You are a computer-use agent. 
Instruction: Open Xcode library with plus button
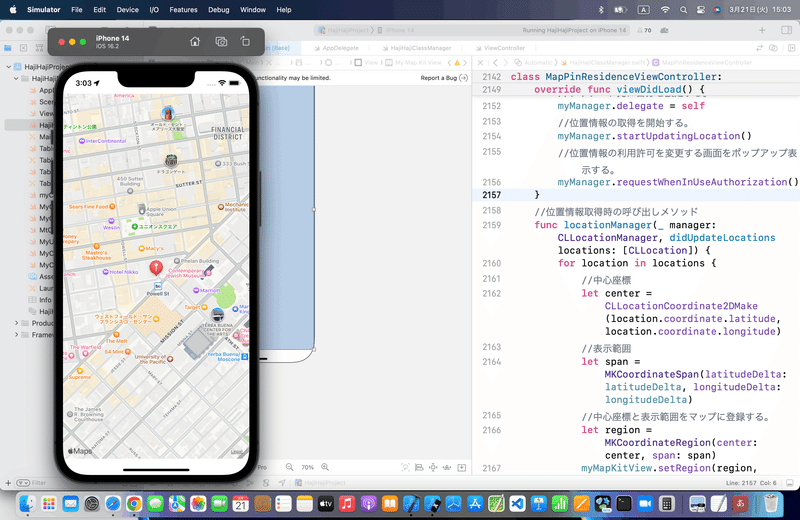point(762,30)
